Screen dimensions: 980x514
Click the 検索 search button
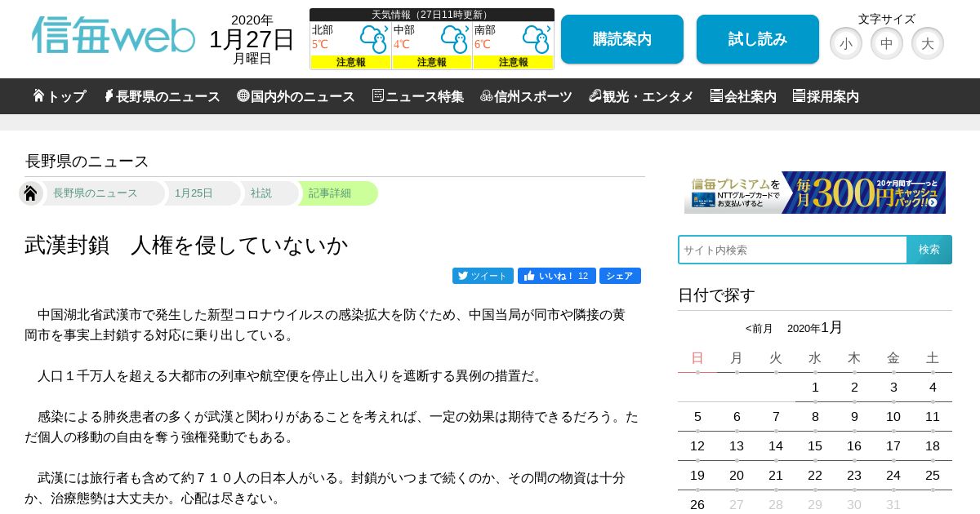[929, 250]
